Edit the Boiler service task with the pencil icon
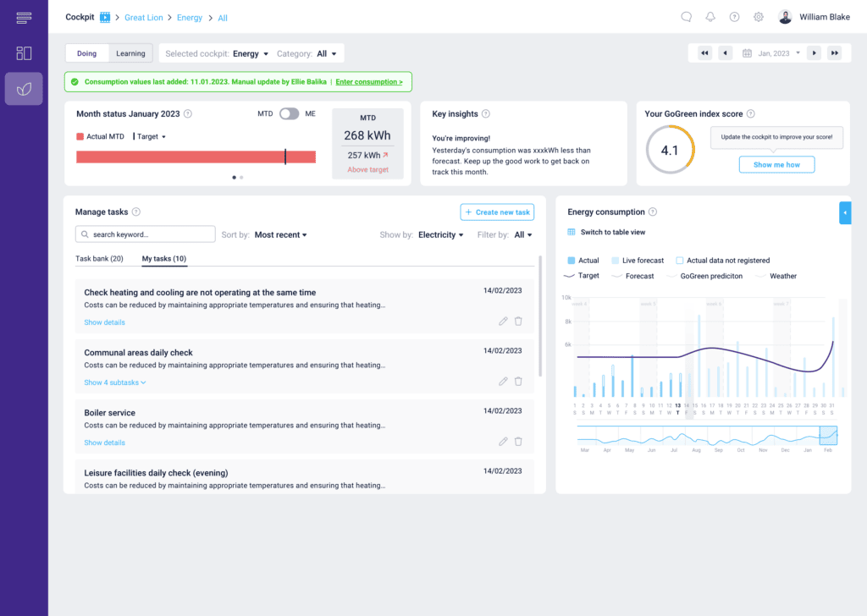The width and height of the screenshot is (867, 616). click(503, 441)
